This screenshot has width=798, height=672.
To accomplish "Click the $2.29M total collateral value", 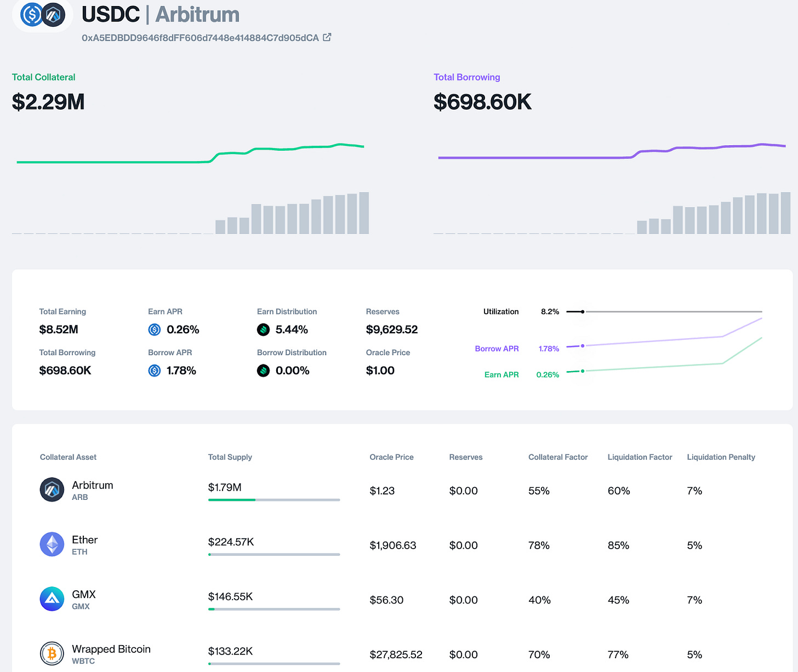I will click(x=48, y=102).
